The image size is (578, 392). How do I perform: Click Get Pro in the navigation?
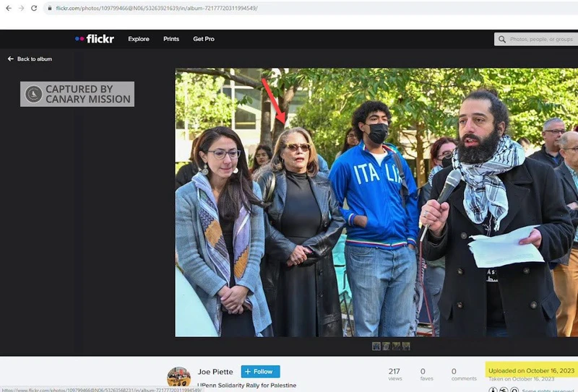204,39
